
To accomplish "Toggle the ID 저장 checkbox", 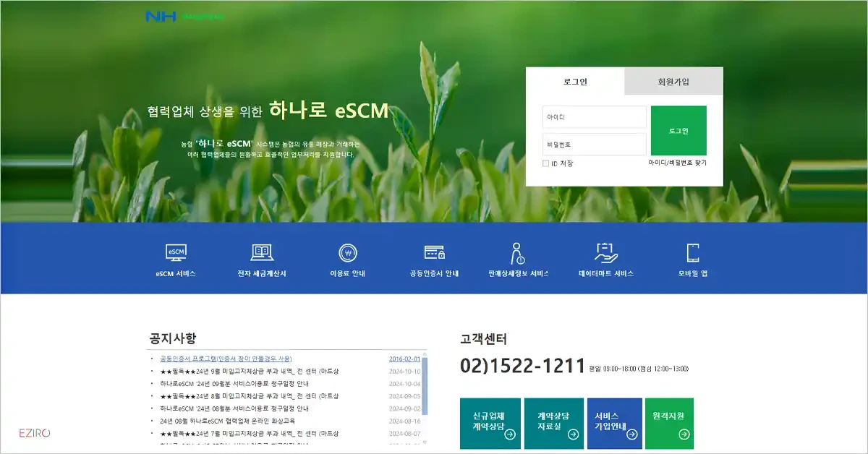I will 545,163.
